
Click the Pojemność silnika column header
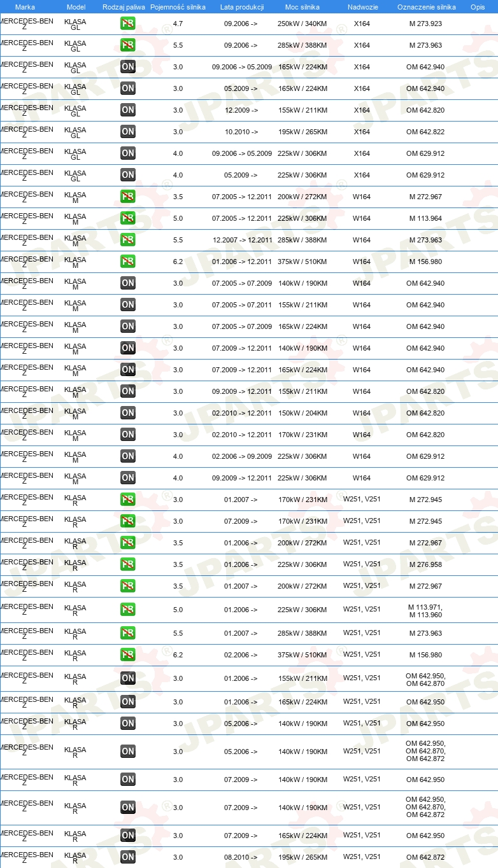178,7
